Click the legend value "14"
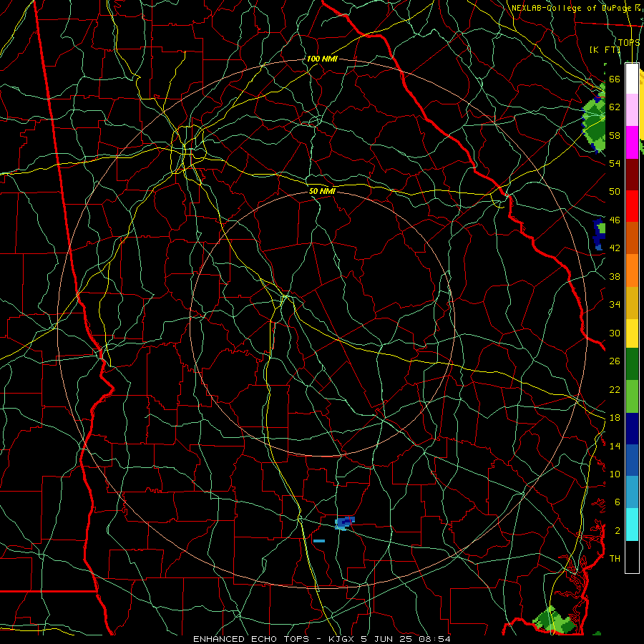The width and height of the screenshot is (644, 644). [615, 446]
